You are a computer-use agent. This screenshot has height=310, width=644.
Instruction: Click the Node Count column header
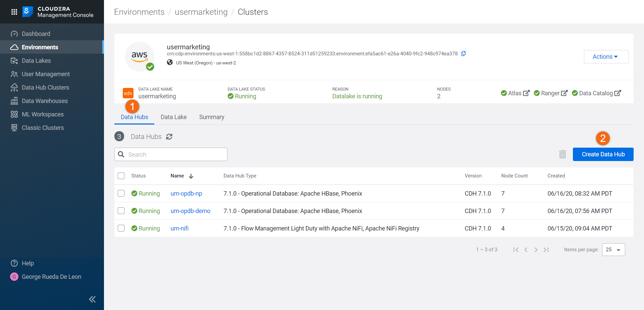515,176
